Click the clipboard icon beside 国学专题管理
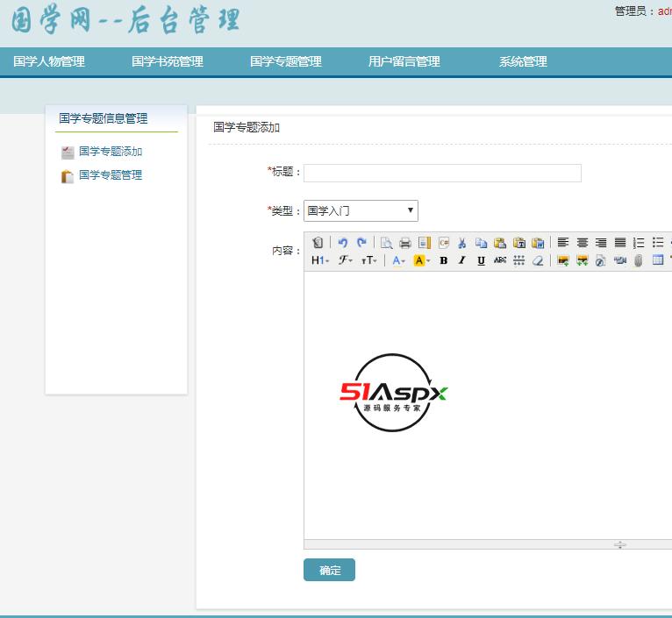The width and height of the screenshot is (672, 618). point(68,176)
